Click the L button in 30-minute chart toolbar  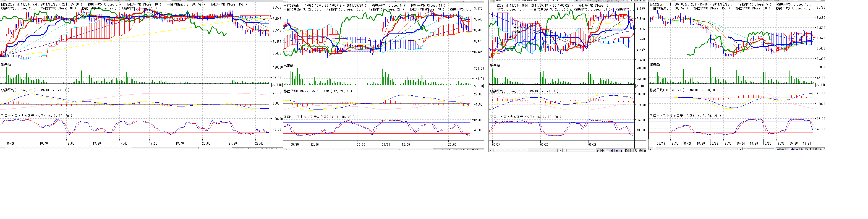(631, 151)
